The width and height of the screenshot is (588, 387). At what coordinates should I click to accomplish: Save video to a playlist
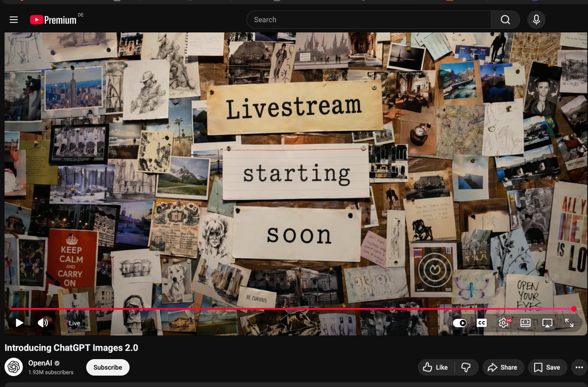click(547, 367)
